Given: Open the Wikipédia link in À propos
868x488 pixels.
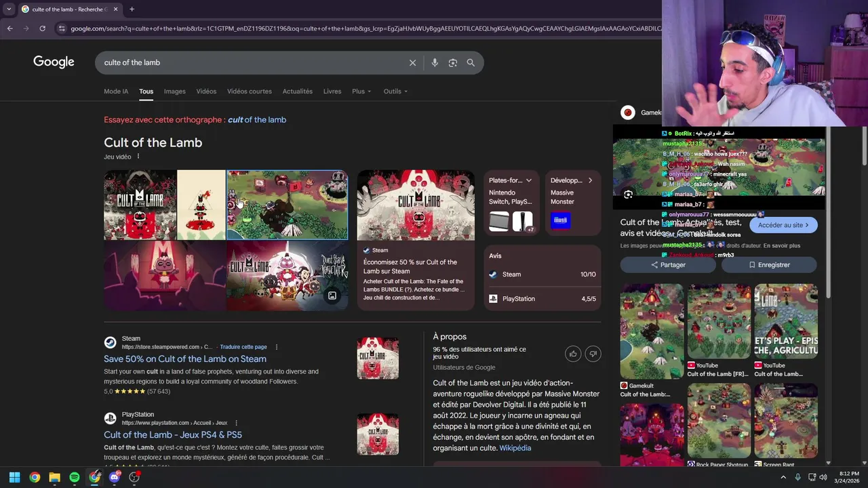Looking at the screenshot, I should tap(515, 448).
